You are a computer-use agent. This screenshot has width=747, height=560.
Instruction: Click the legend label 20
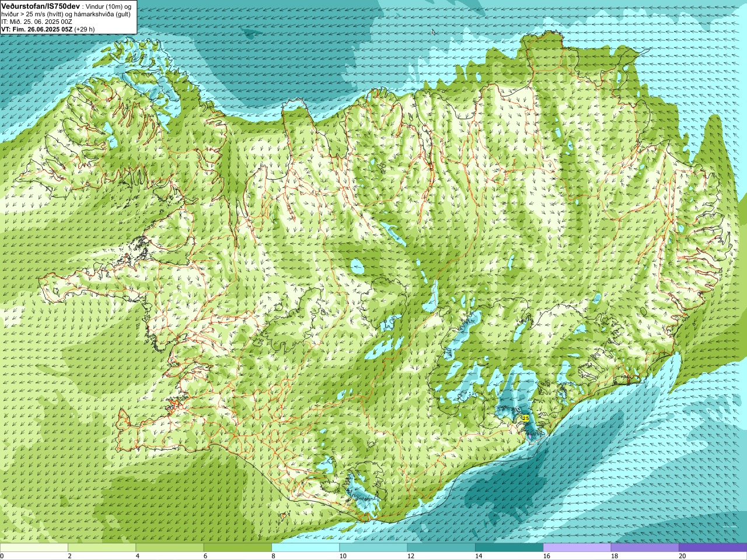tap(682, 556)
